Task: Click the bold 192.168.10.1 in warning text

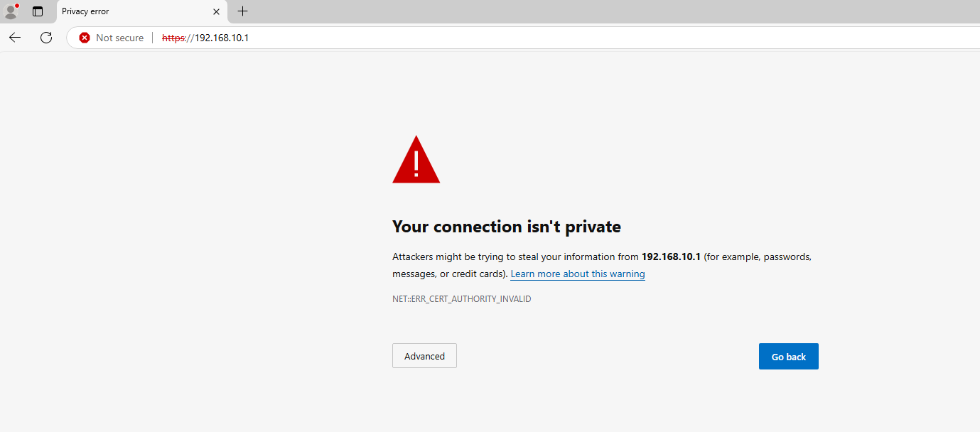Action: pyautogui.click(x=671, y=256)
